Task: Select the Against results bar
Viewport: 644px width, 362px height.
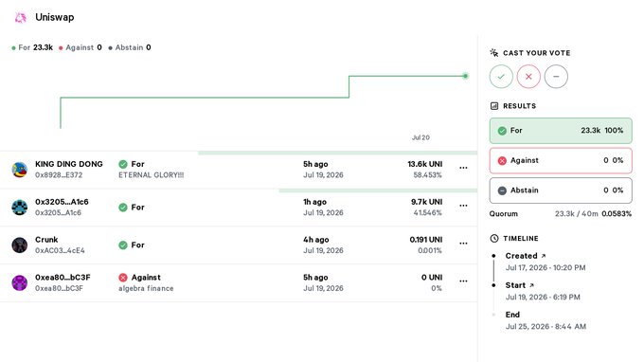Action: [x=561, y=161]
